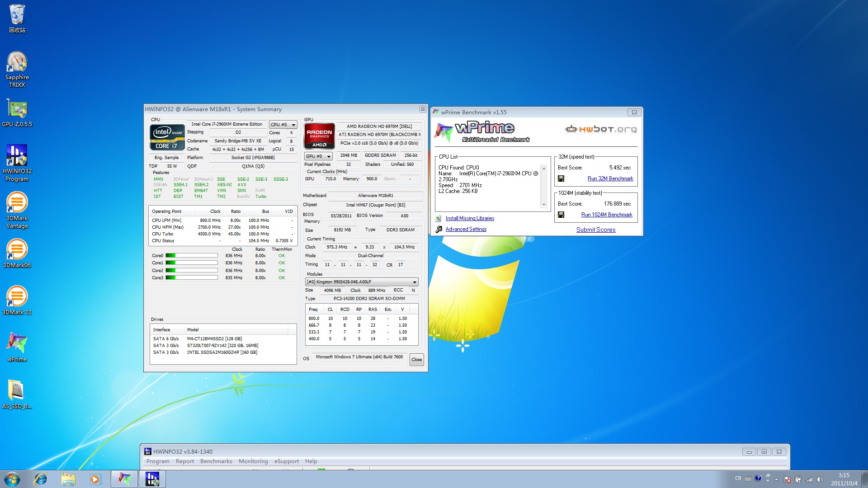Image resolution: width=868 pixels, height=488 pixels.
Task: Open the network signal tray icon
Action: click(x=809, y=479)
